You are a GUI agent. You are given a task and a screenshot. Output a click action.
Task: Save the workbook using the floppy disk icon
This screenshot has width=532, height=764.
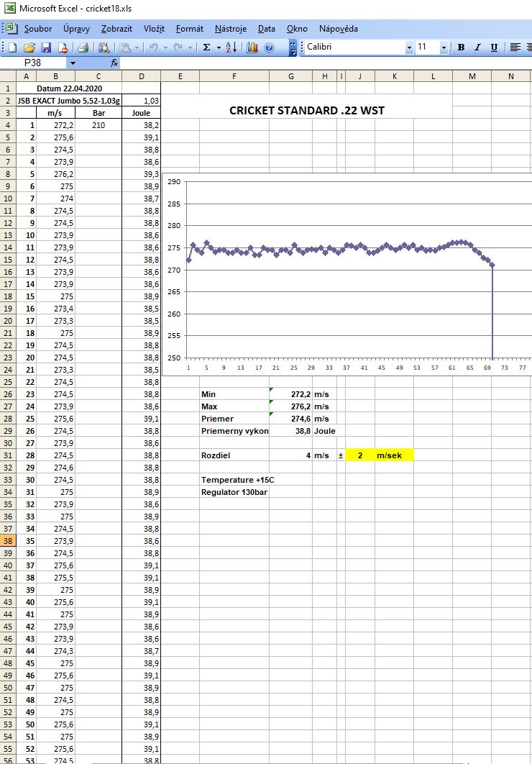(46, 47)
